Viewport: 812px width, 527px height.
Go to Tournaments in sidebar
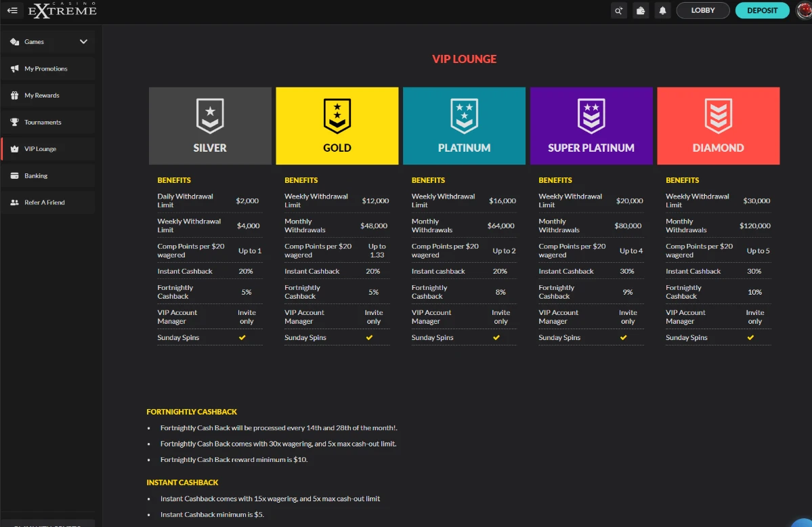[x=47, y=123]
